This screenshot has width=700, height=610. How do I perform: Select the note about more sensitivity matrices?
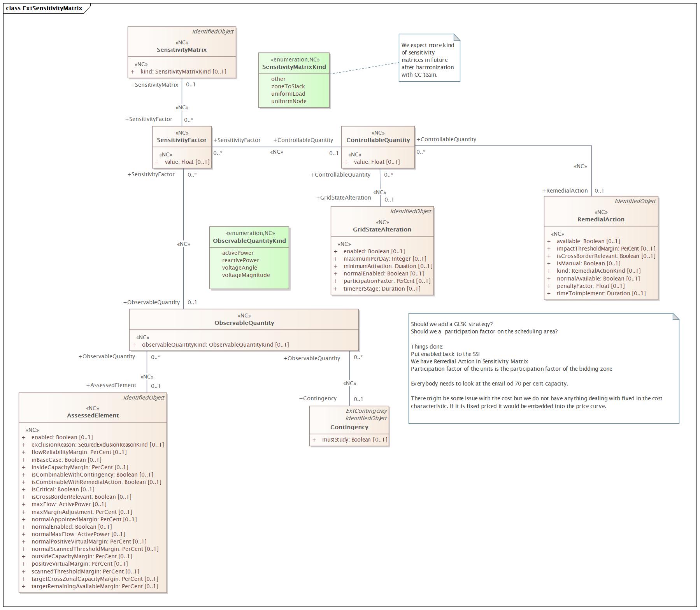pyautogui.click(x=429, y=58)
